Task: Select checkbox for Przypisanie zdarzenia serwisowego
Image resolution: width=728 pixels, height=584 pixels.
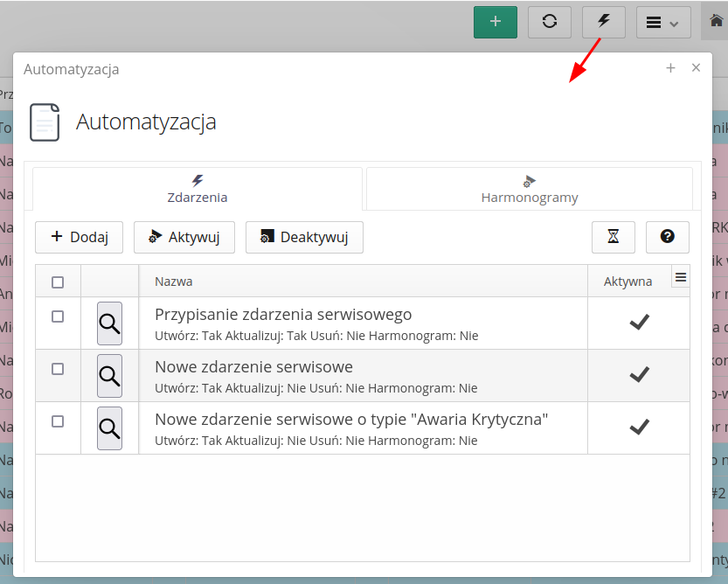Action: [58, 316]
